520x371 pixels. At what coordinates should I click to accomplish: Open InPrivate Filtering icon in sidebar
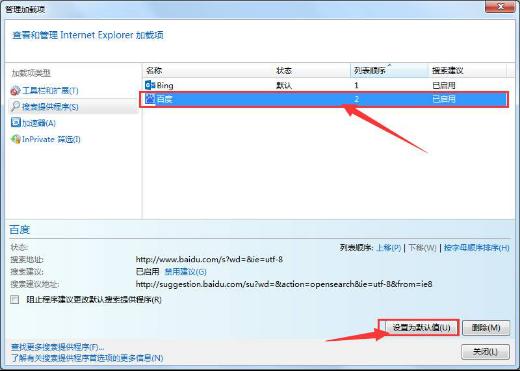16,139
